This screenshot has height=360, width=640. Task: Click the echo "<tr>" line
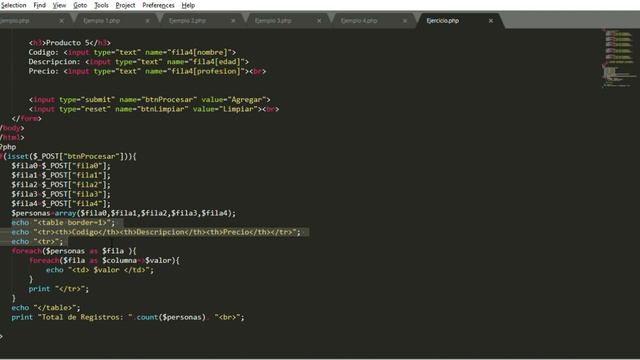(38, 241)
